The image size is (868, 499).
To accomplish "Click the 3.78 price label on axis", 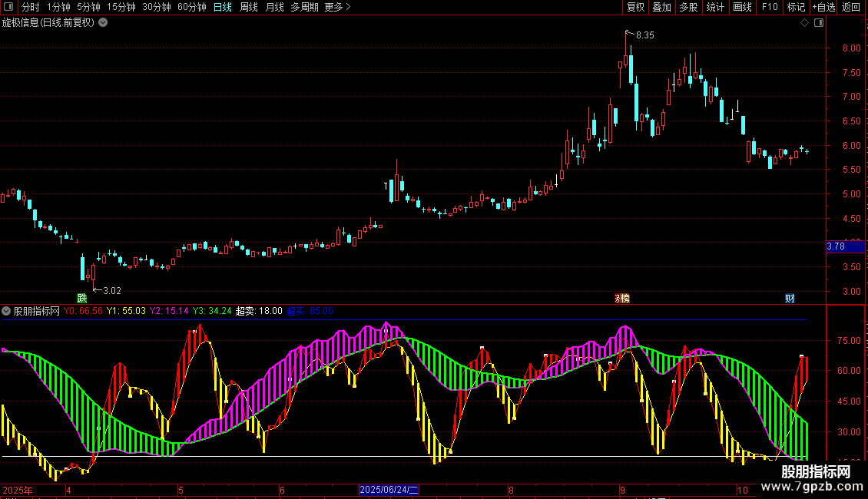I will coord(845,246).
